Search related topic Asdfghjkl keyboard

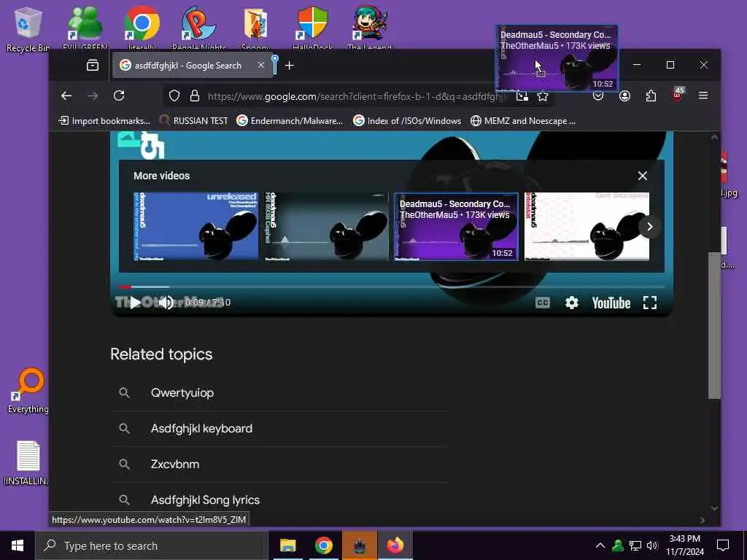280,429
